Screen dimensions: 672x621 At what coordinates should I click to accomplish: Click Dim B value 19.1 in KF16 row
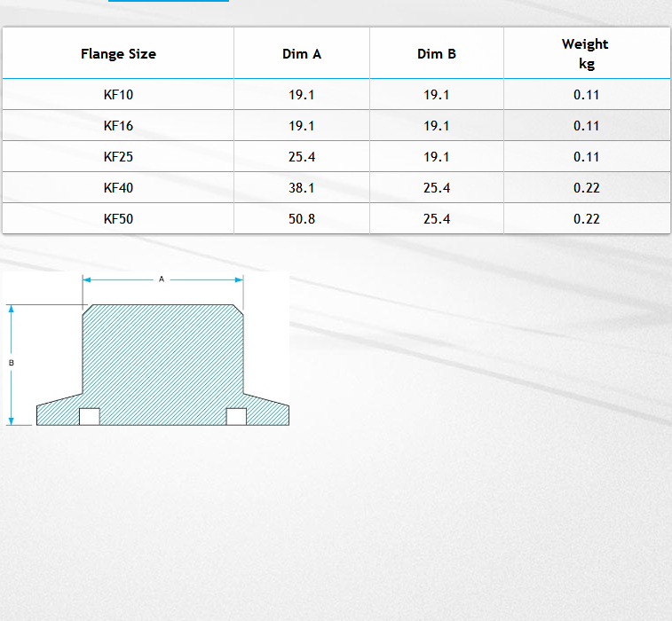pos(436,125)
